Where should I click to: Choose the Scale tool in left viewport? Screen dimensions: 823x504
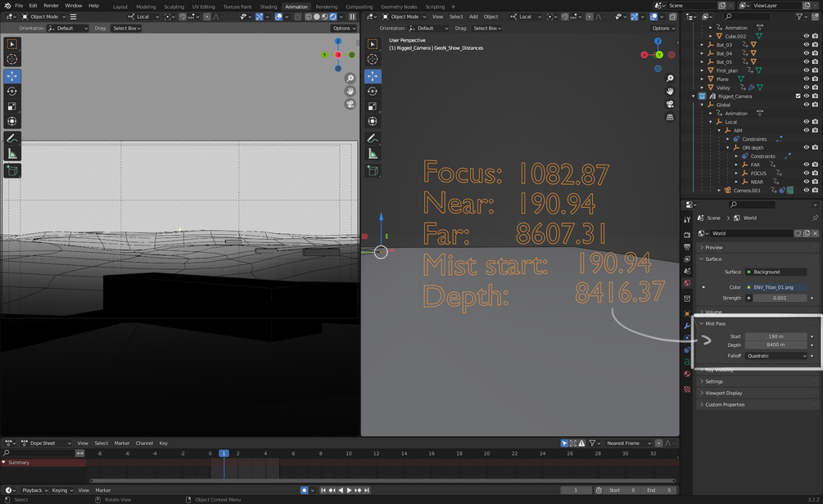[x=11, y=106]
